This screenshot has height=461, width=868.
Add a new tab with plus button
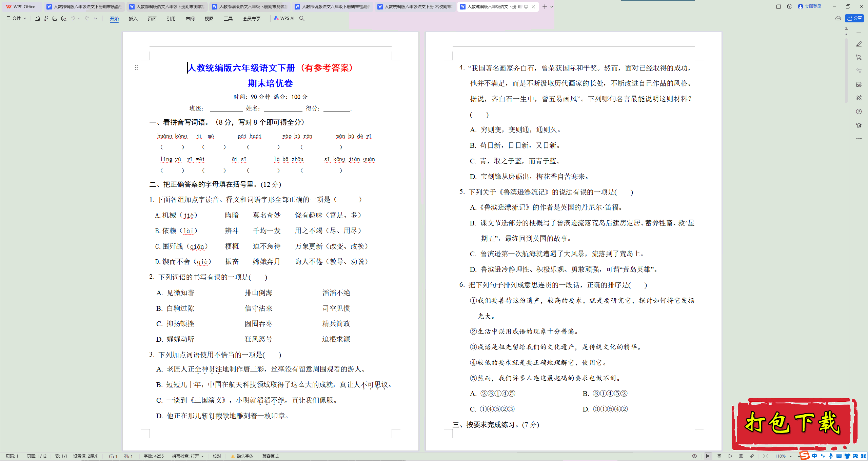[545, 7]
